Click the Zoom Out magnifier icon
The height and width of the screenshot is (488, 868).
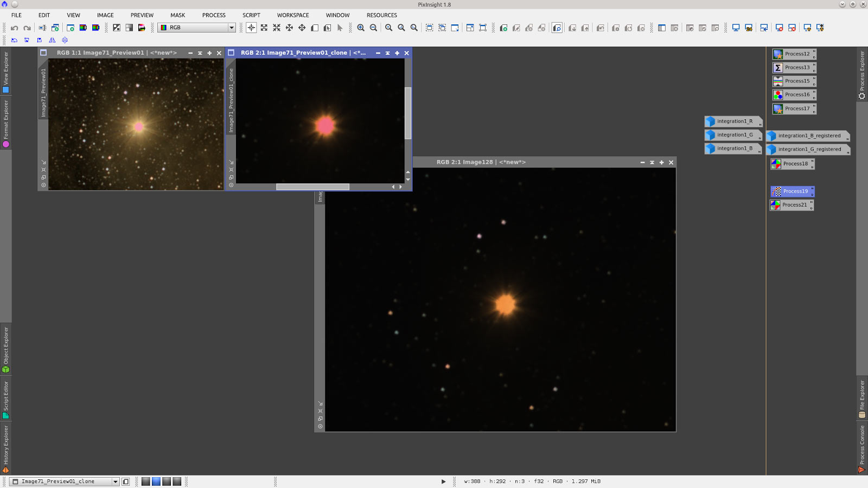pyautogui.click(x=373, y=28)
